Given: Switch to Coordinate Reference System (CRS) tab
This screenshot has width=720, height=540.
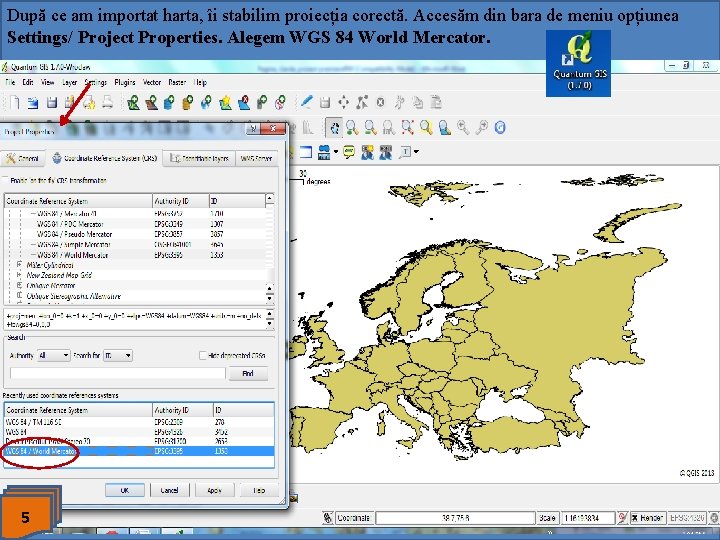Looking at the screenshot, I should pyautogui.click(x=105, y=158).
